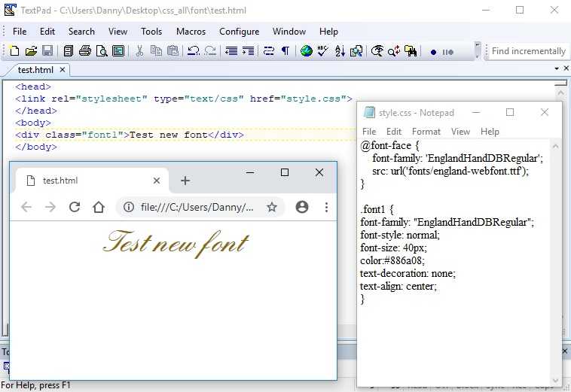Viewport: 571px width, 392px height.
Task: Open the TextPad View menu
Action: [x=118, y=32]
